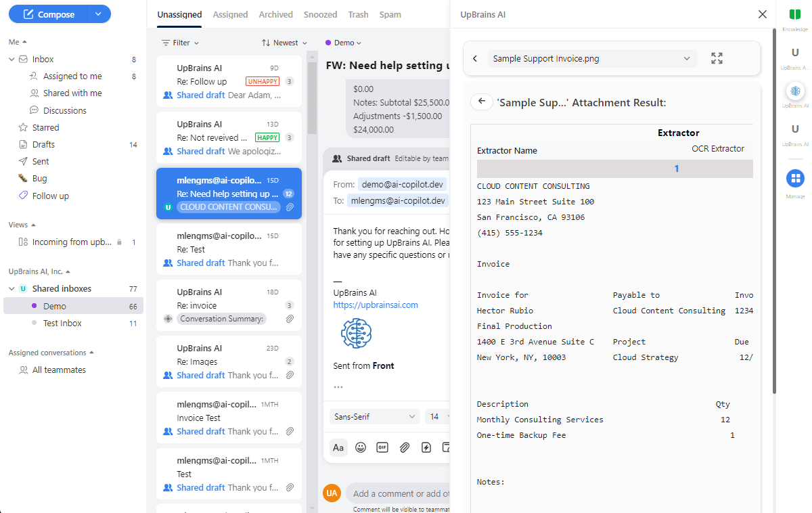
Task: Open the Compose dropdown arrow
Action: pyautogui.click(x=99, y=14)
